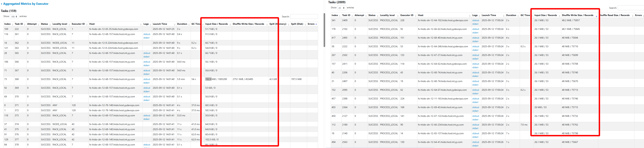644x148 pixels.
Task: Open stdout log for task 368
Action: 147,79
